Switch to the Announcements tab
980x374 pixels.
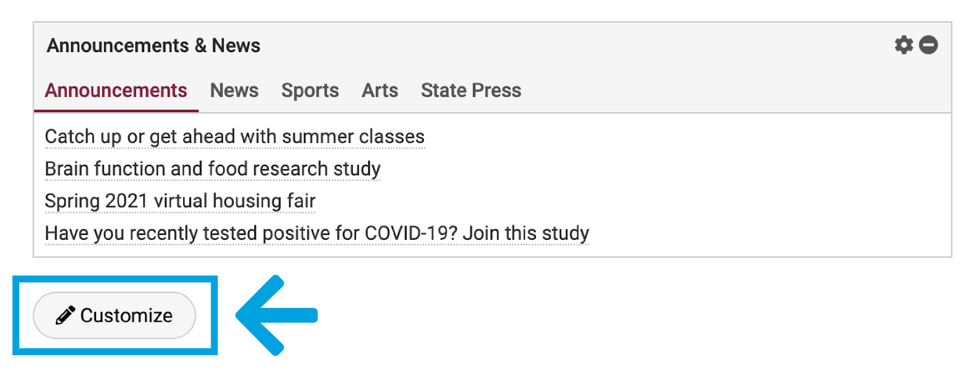point(116,91)
